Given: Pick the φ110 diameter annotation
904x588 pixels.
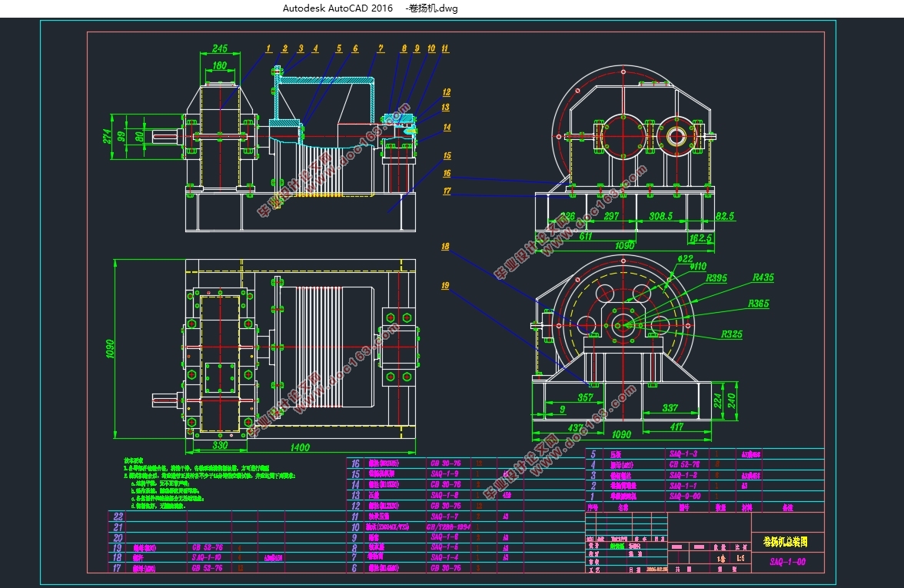Looking at the screenshot, I should 698,266.
